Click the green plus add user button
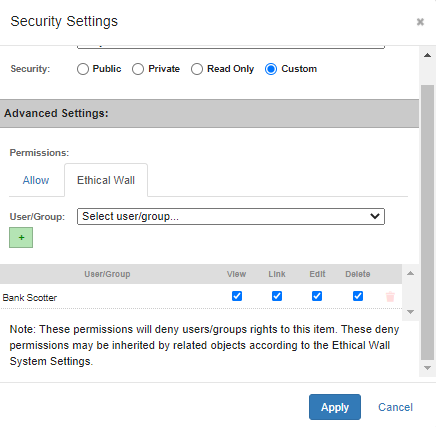The image size is (436, 427). click(x=21, y=238)
